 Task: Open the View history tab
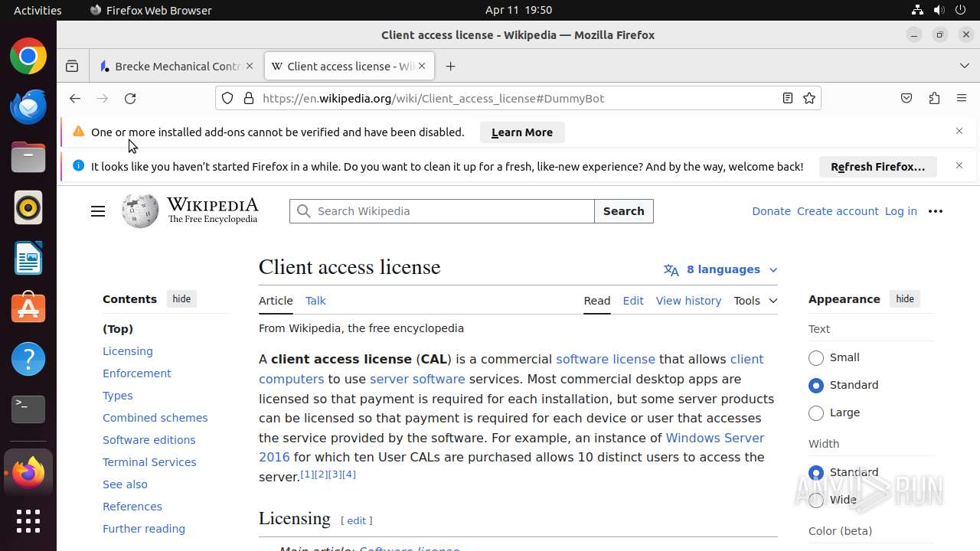[x=688, y=301]
